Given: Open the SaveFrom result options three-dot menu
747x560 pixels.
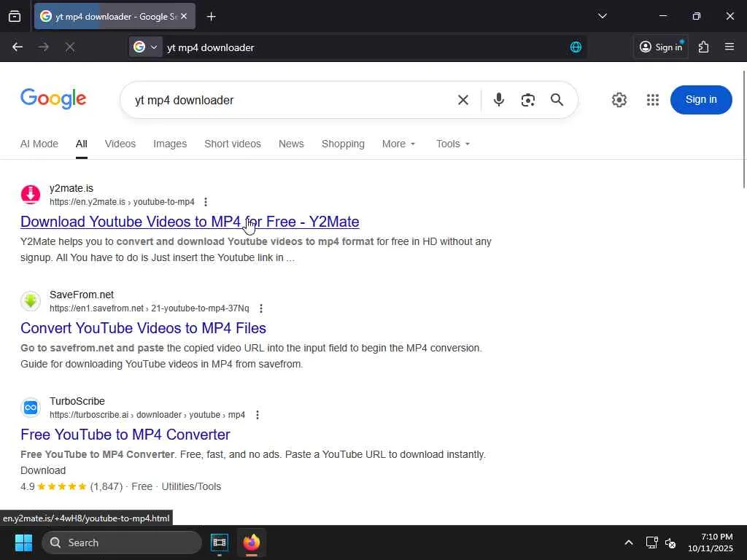Looking at the screenshot, I should pos(260,308).
